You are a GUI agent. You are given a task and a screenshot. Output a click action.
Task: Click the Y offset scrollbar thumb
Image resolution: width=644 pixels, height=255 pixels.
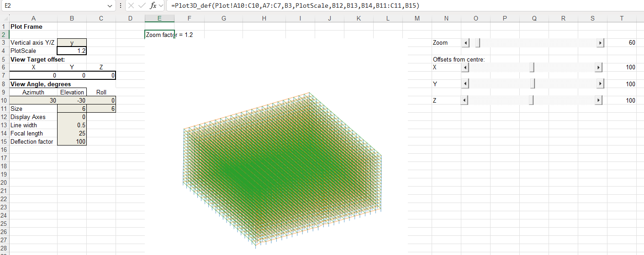coord(533,84)
